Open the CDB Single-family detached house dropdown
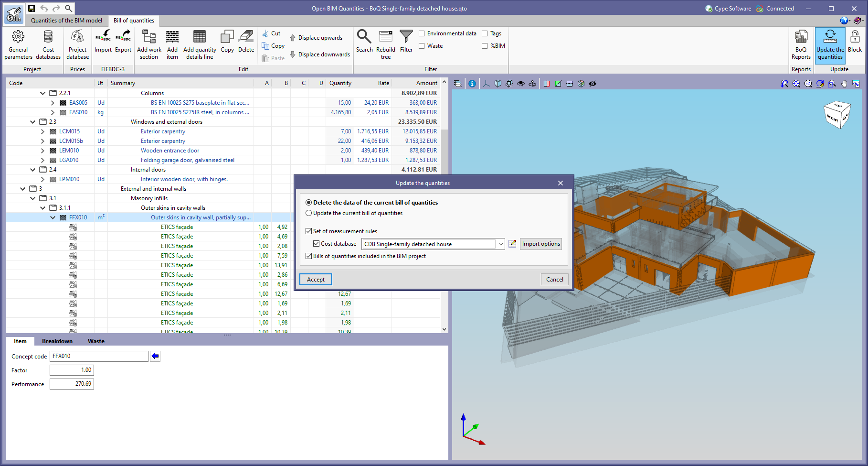This screenshot has height=466, width=868. (x=500, y=244)
